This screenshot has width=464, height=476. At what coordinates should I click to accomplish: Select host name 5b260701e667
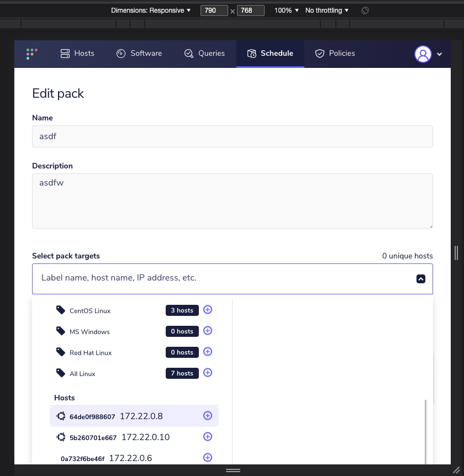(x=93, y=438)
